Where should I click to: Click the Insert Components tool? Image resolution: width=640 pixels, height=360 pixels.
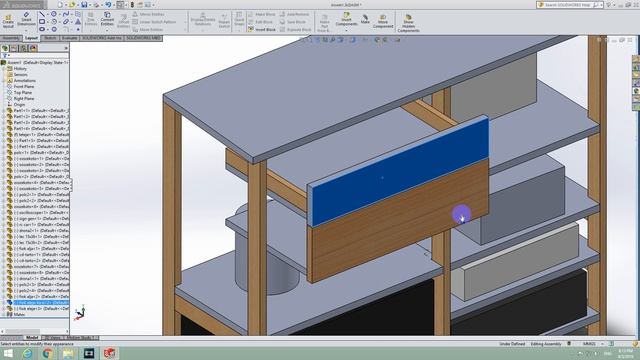click(346, 19)
